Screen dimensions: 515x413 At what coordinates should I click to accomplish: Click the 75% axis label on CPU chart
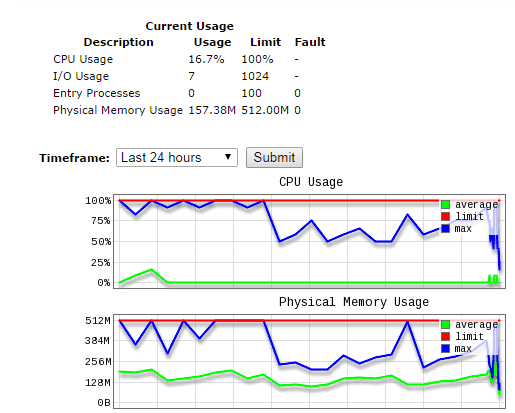coord(101,221)
